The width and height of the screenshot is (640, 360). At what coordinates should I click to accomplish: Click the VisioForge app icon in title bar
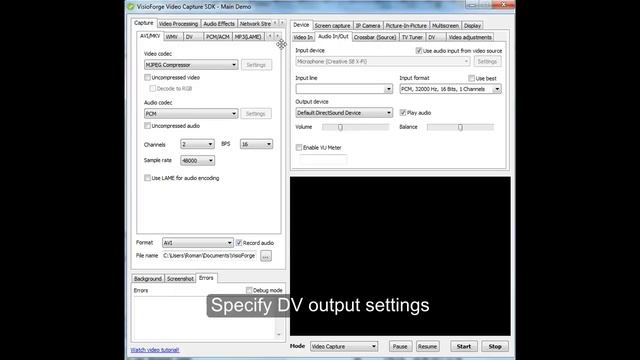pyautogui.click(x=131, y=7)
